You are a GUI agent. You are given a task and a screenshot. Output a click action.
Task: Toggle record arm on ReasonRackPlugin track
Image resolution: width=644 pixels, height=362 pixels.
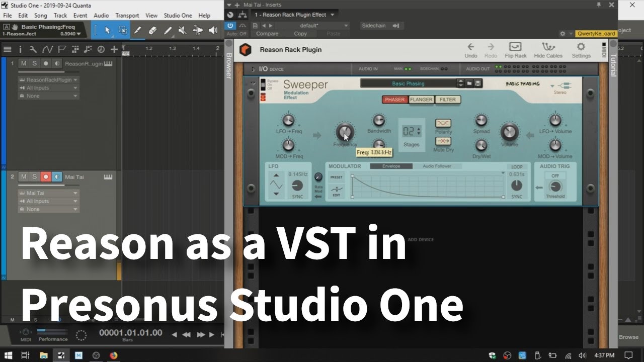coord(46,63)
